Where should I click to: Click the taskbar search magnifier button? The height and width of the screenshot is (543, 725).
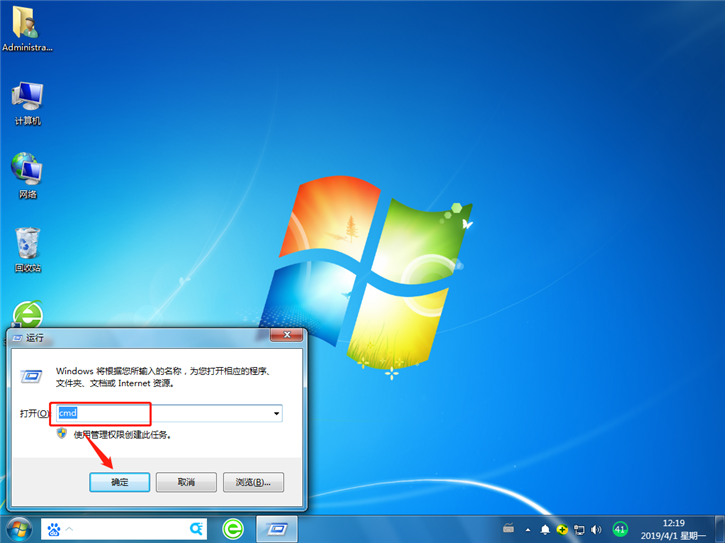[x=197, y=528]
